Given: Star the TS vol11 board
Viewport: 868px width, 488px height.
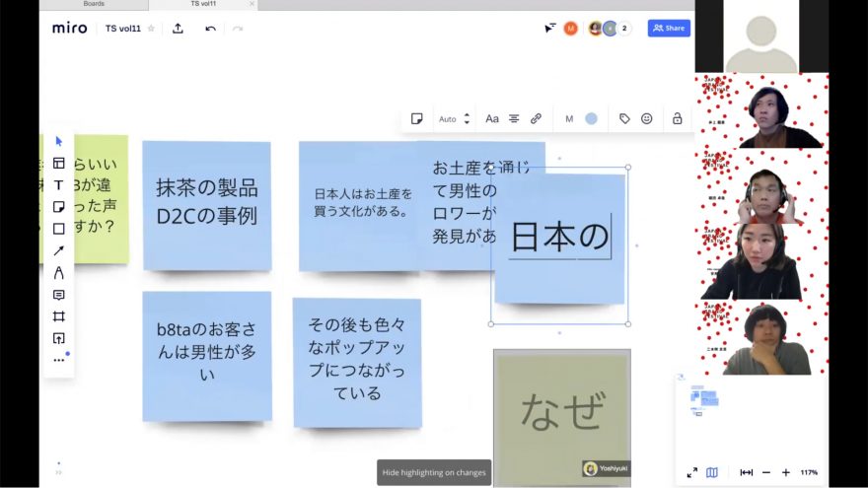Looking at the screenshot, I should (151, 29).
